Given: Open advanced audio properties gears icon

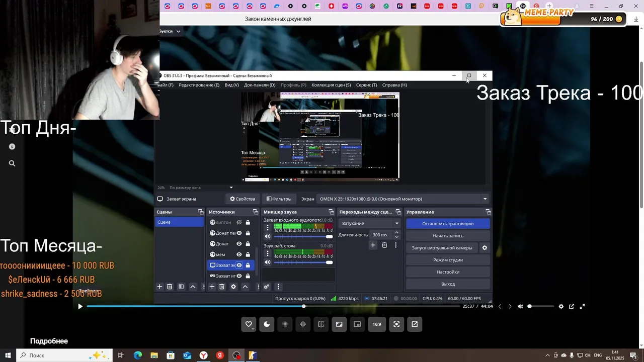Looking at the screenshot, I should [x=267, y=287].
